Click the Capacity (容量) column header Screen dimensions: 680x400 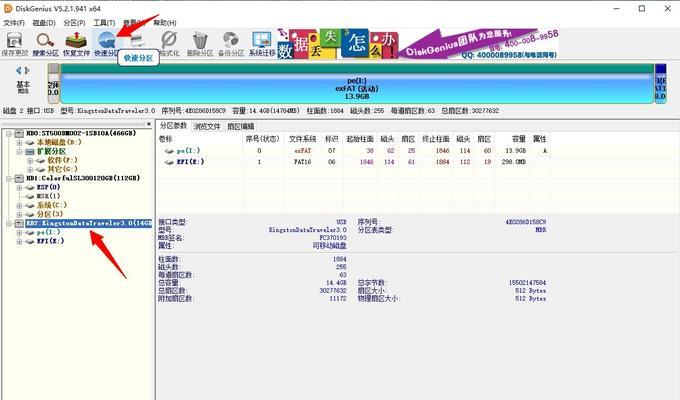click(519, 139)
